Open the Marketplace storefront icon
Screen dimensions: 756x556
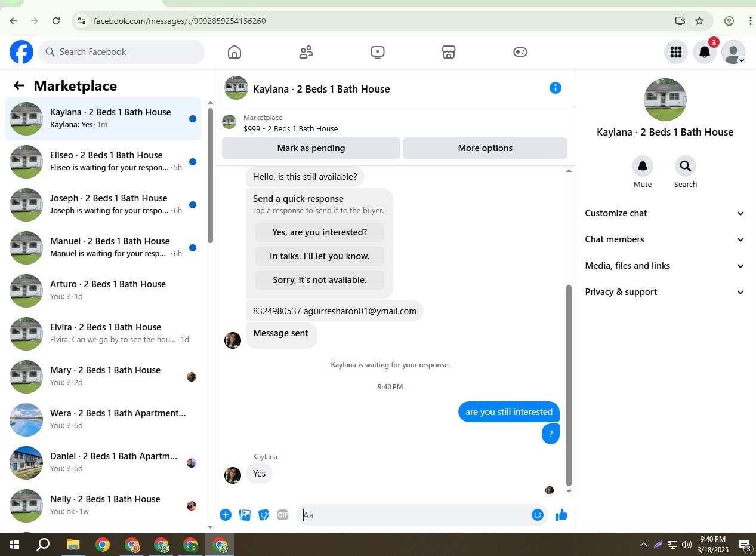pos(449,52)
